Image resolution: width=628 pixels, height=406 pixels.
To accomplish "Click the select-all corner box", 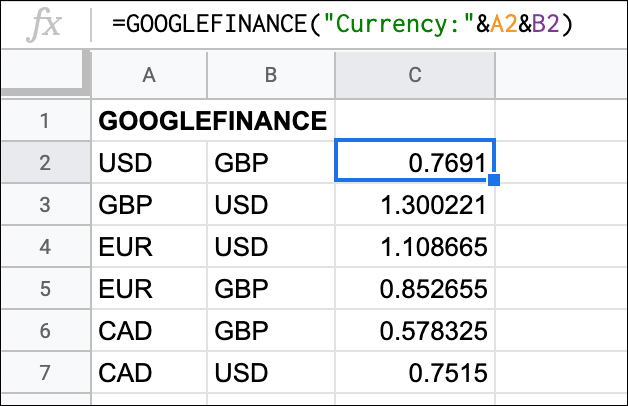I will [45, 74].
